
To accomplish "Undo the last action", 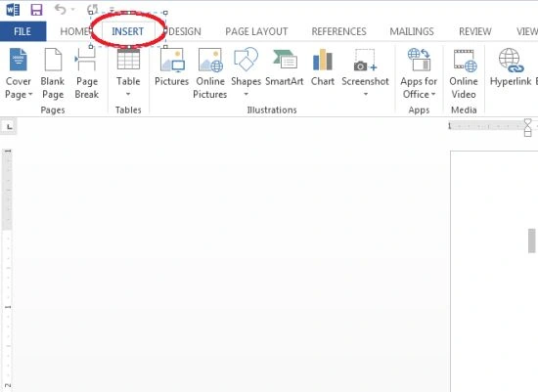I will point(60,9).
